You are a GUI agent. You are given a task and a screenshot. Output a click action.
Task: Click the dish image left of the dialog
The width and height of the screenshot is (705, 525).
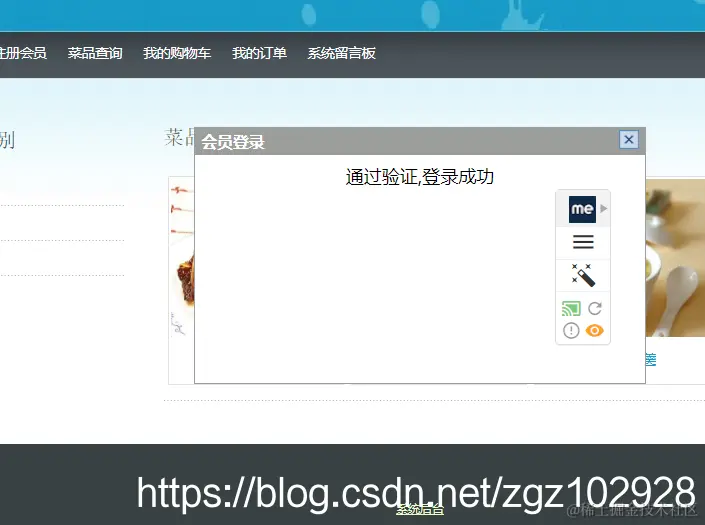[182, 261]
